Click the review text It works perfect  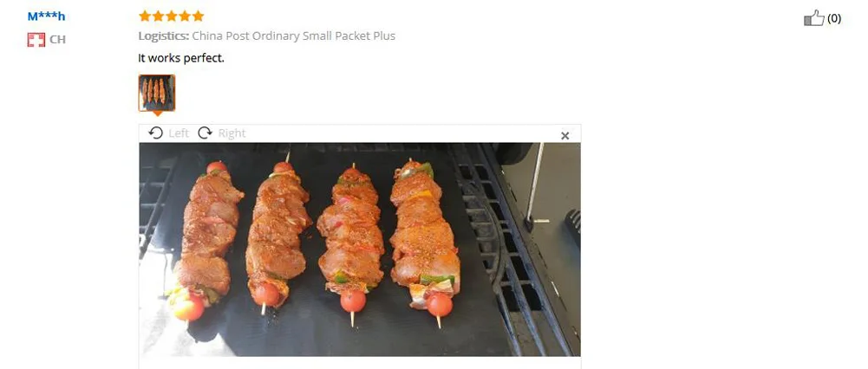[x=181, y=57]
